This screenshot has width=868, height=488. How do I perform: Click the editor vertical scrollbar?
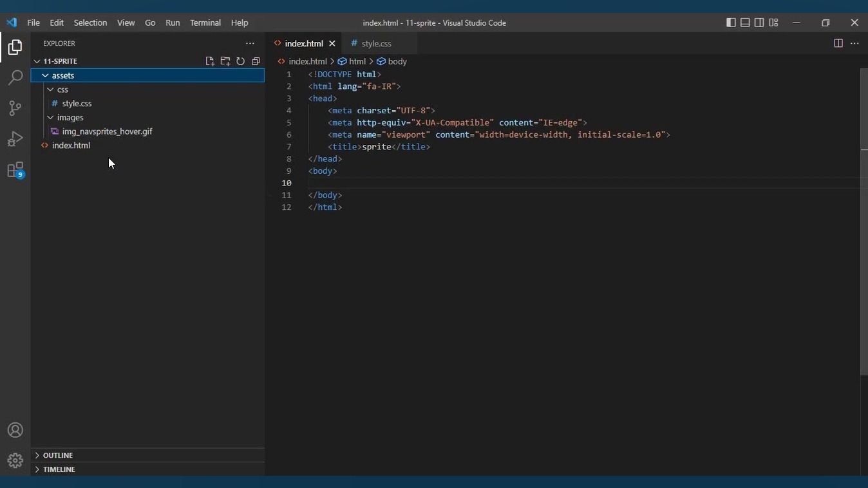tap(863, 258)
